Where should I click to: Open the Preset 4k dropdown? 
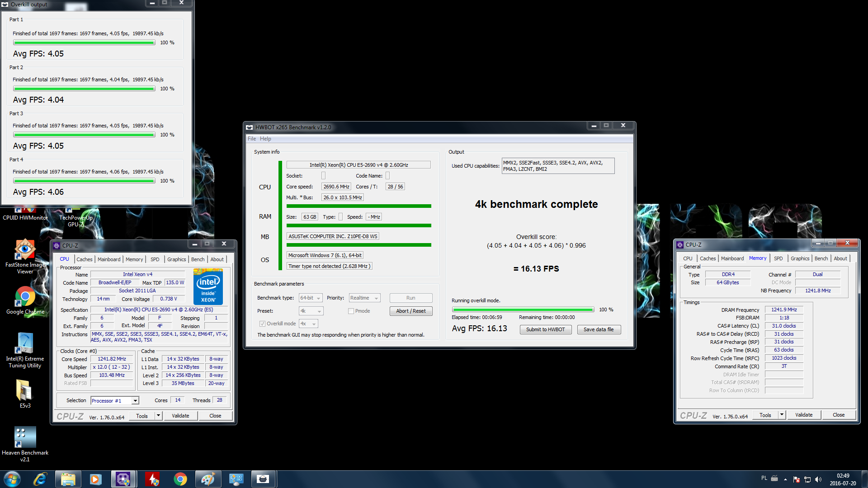pyautogui.click(x=311, y=311)
